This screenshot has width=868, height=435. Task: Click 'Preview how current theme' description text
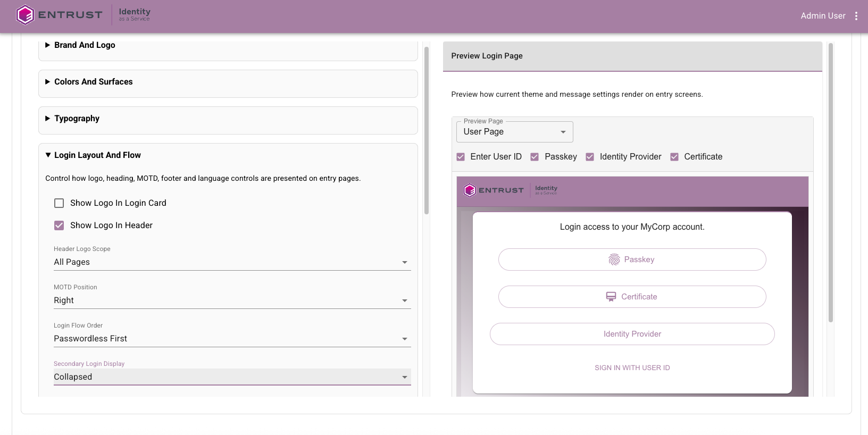pos(577,95)
